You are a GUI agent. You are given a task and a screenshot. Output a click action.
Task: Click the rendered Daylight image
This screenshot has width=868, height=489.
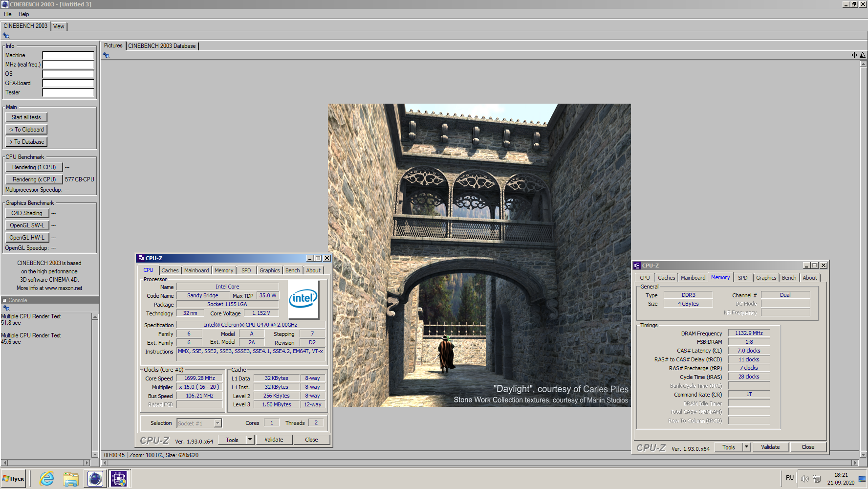pyautogui.click(x=479, y=255)
